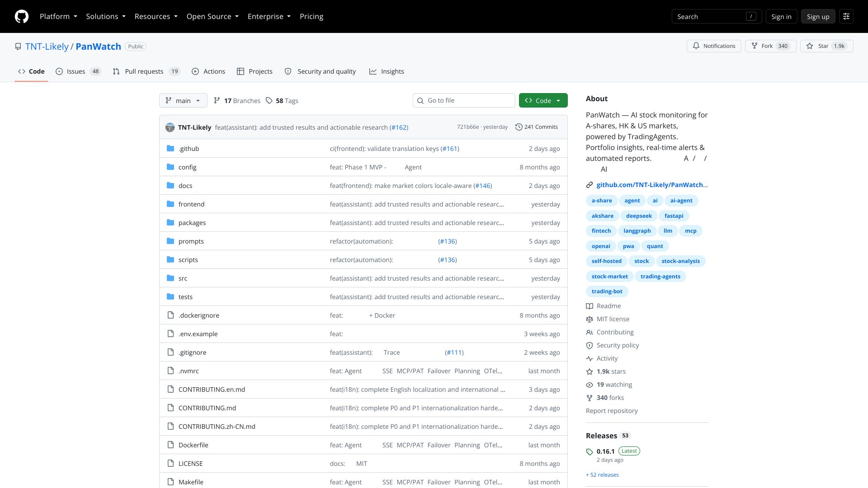This screenshot has width=868, height=488.
Task: Open pull request #162 link in commit message
Action: pyautogui.click(x=399, y=127)
